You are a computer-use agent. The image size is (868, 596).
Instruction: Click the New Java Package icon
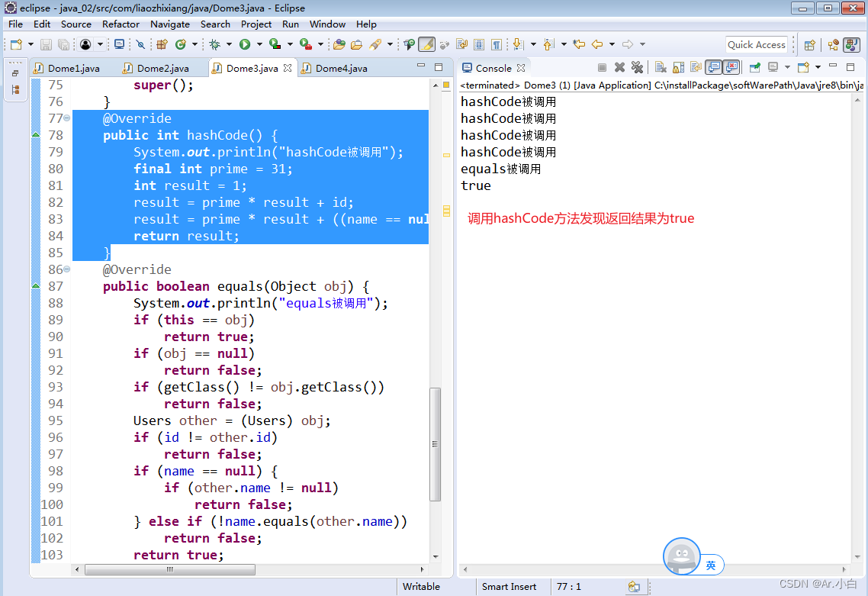pos(162,44)
